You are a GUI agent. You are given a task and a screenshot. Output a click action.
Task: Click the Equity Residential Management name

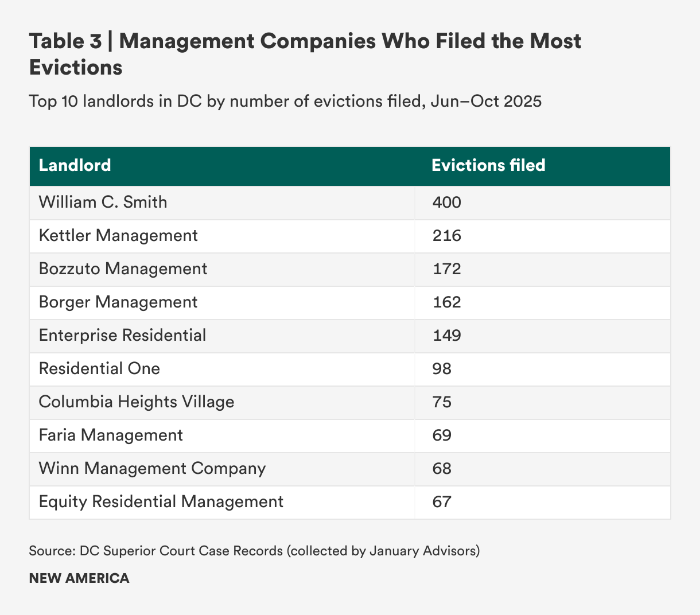coord(161,502)
